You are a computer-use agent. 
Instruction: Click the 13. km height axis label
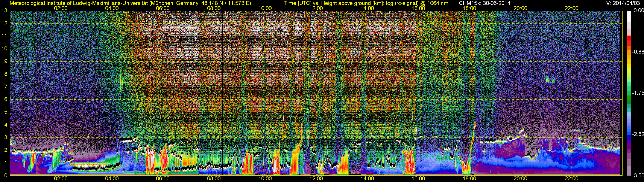[x=5, y=11]
